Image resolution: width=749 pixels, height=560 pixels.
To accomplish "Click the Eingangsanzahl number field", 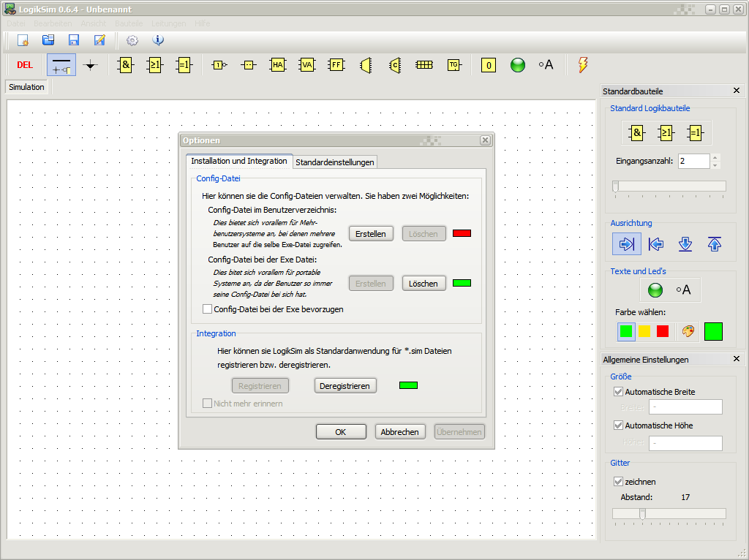I will (x=693, y=162).
